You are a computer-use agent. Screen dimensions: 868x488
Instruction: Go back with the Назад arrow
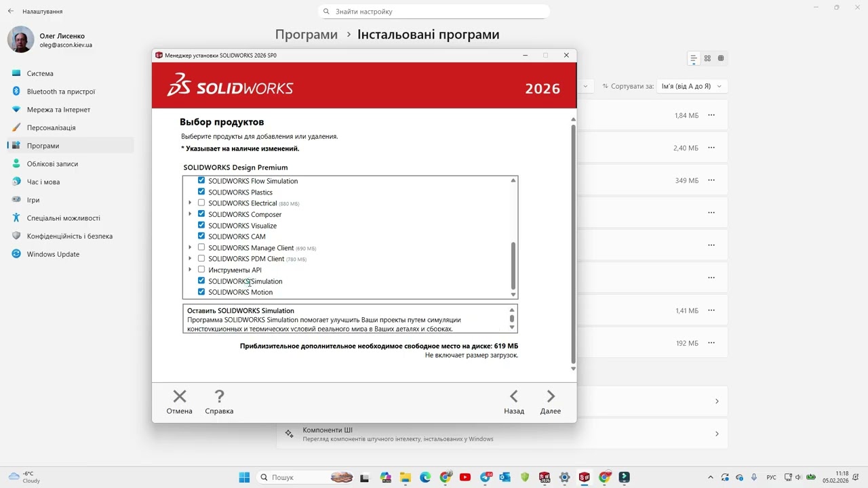click(513, 396)
